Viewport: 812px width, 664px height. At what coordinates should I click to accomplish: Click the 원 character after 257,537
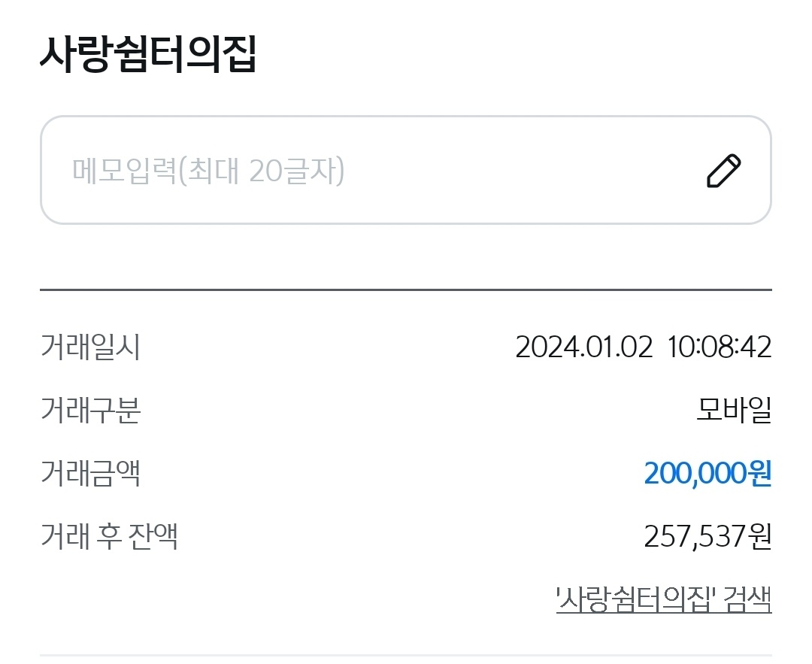759,537
